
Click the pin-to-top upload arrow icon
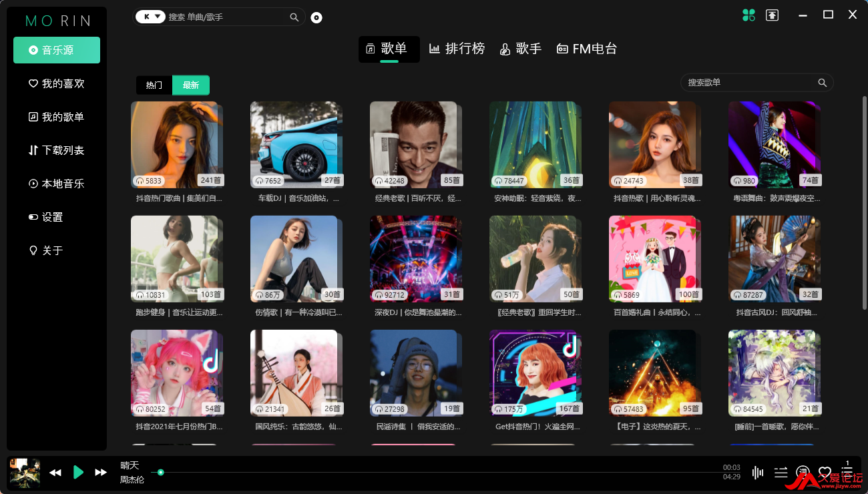(x=772, y=15)
